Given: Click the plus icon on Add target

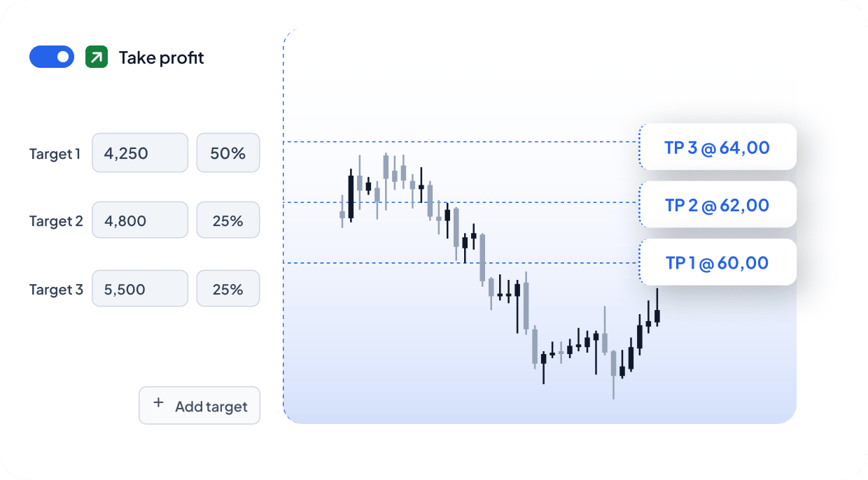Looking at the screenshot, I should coord(158,405).
